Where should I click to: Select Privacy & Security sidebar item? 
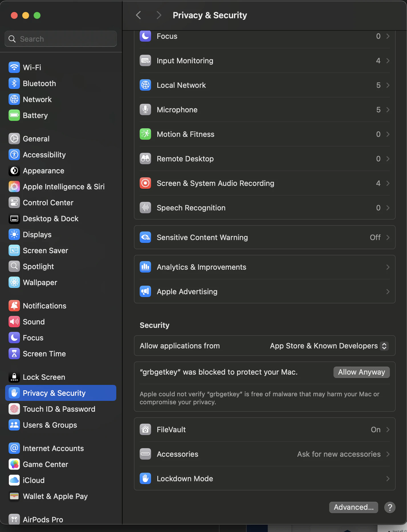coord(61,393)
